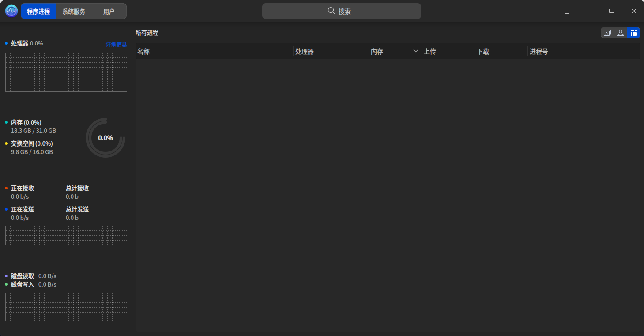Click the network traffic graph
This screenshot has height=336, width=644.
(67, 235)
